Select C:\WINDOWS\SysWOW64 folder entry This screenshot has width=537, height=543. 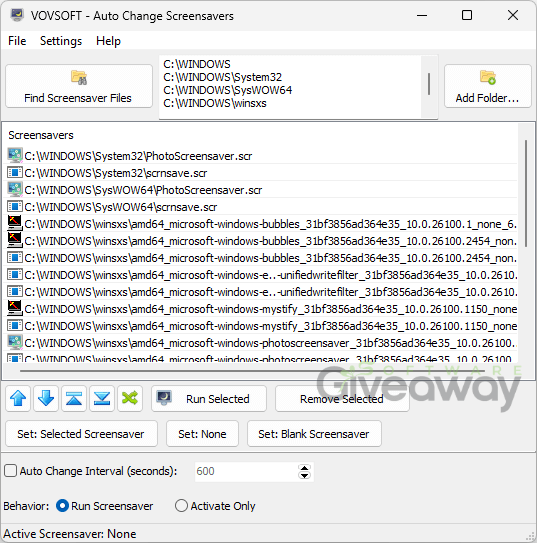click(227, 90)
